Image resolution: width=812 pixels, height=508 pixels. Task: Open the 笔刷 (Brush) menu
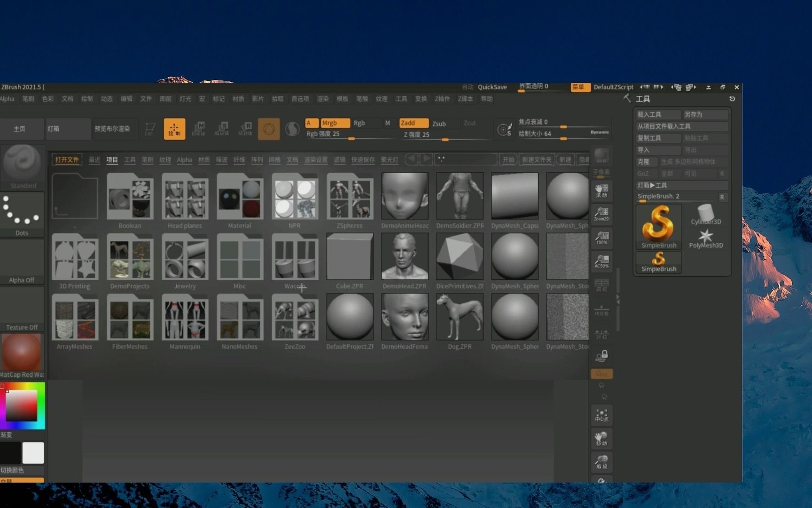[28, 99]
